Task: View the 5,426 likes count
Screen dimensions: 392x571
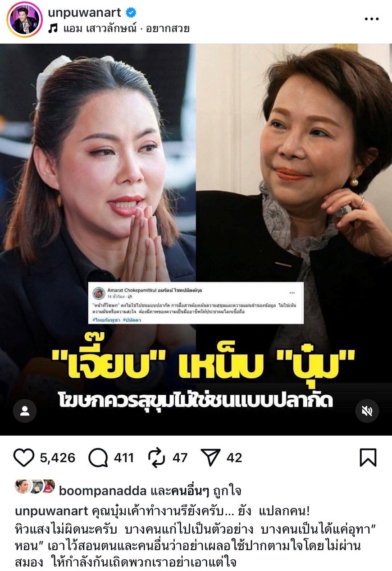Action: coord(57,458)
